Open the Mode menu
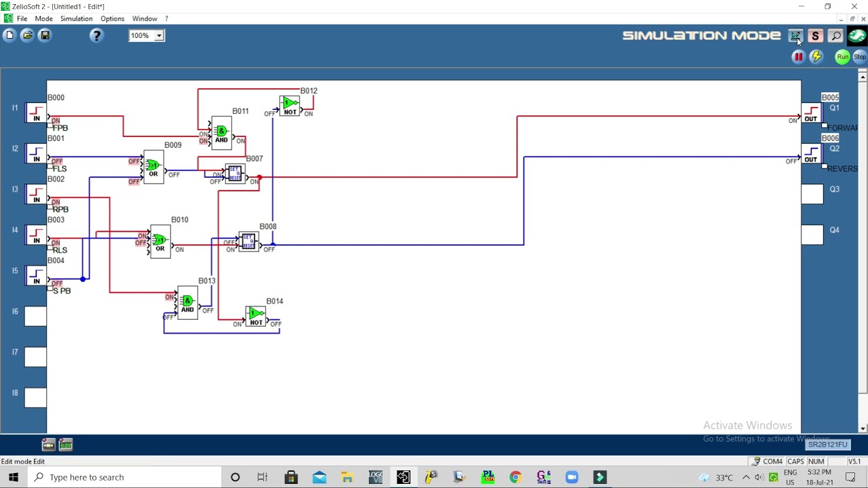The image size is (868, 488). pyautogui.click(x=43, y=18)
